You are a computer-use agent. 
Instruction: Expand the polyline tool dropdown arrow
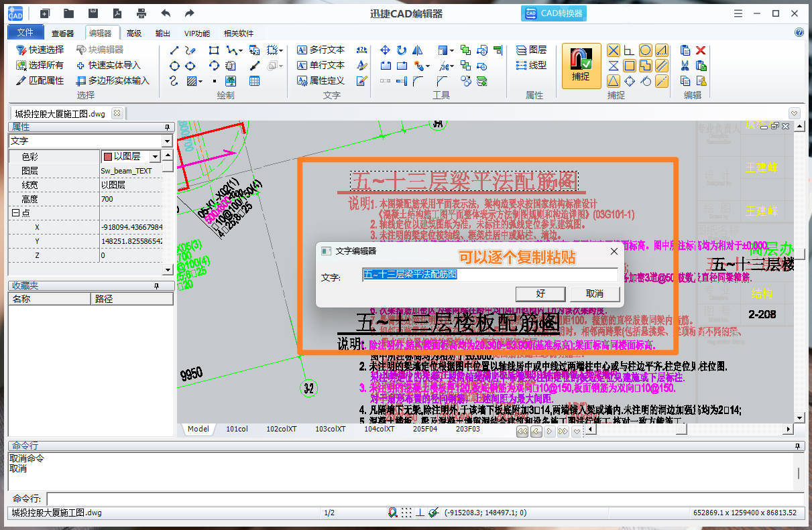pos(240,50)
